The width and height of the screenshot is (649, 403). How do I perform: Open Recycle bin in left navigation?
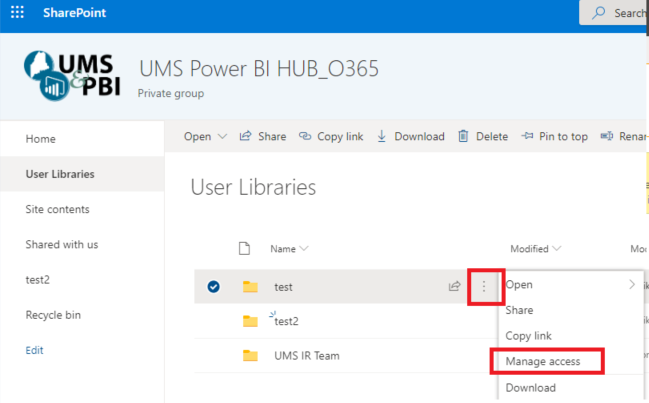[53, 315]
